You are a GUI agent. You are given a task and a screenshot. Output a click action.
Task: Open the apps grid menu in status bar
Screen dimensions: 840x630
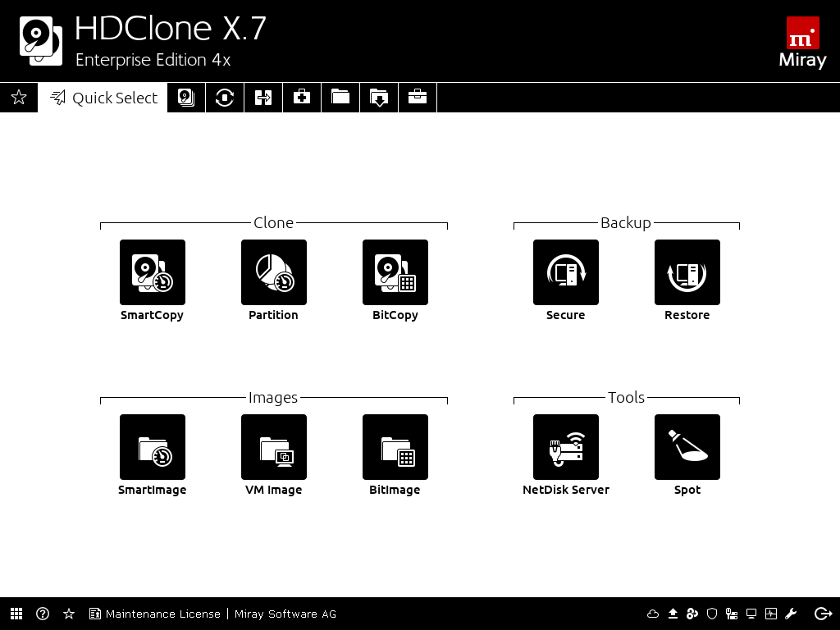click(16, 614)
